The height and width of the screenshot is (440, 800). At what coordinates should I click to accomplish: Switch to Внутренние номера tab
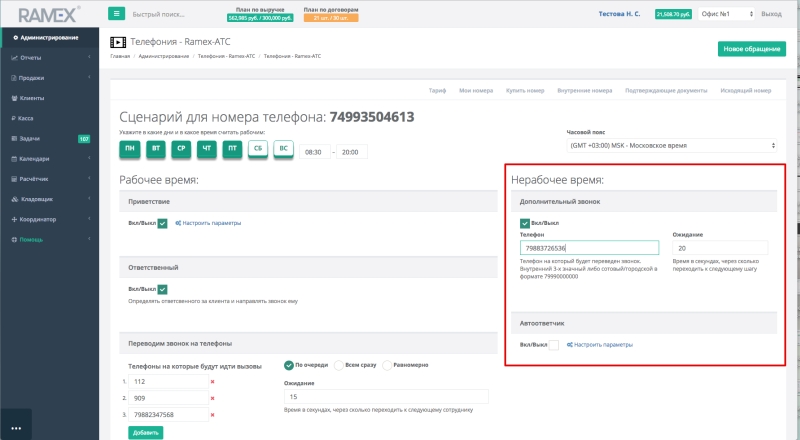click(585, 91)
